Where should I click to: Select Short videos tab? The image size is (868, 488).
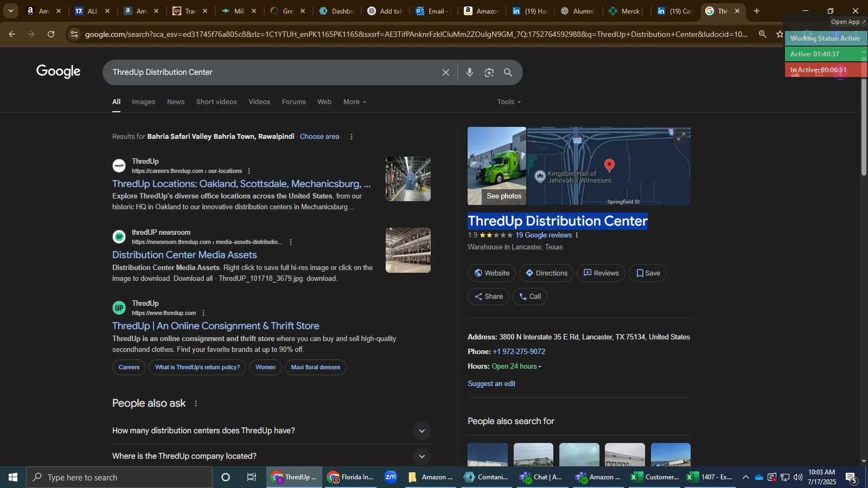pyautogui.click(x=216, y=102)
